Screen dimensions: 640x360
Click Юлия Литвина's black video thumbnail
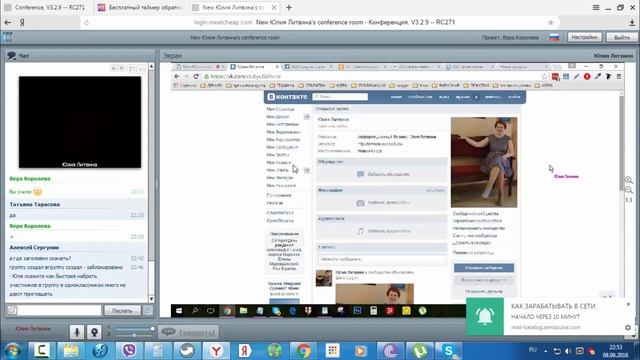(x=80, y=122)
